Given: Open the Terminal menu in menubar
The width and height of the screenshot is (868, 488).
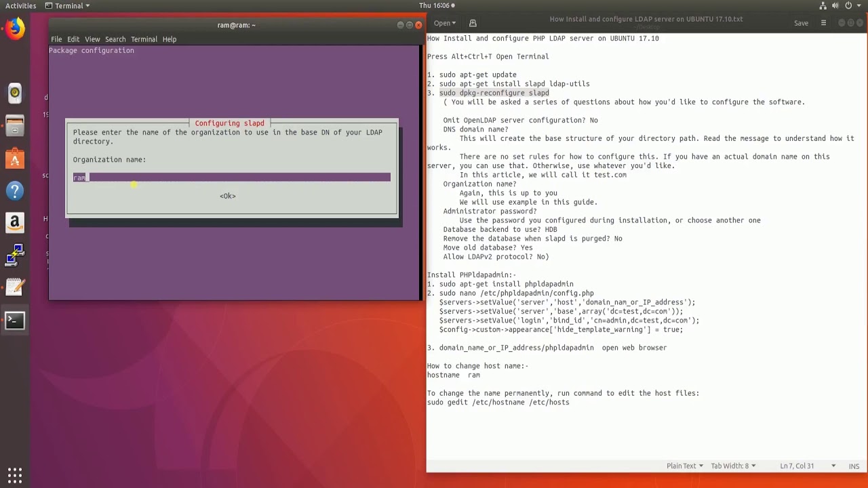Looking at the screenshot, I should 144,39.
